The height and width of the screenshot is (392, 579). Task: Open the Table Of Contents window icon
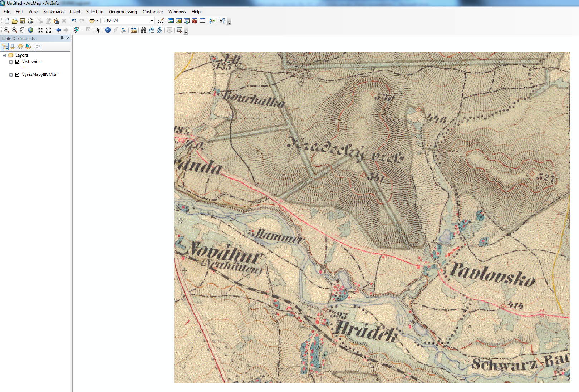(171, 21)
